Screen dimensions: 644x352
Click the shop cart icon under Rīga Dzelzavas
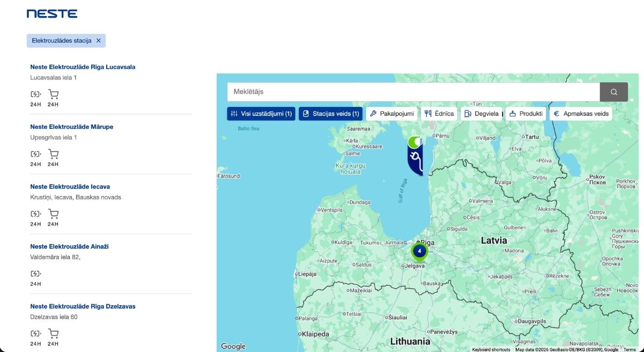pyautogui.click(x=53, y=334)
